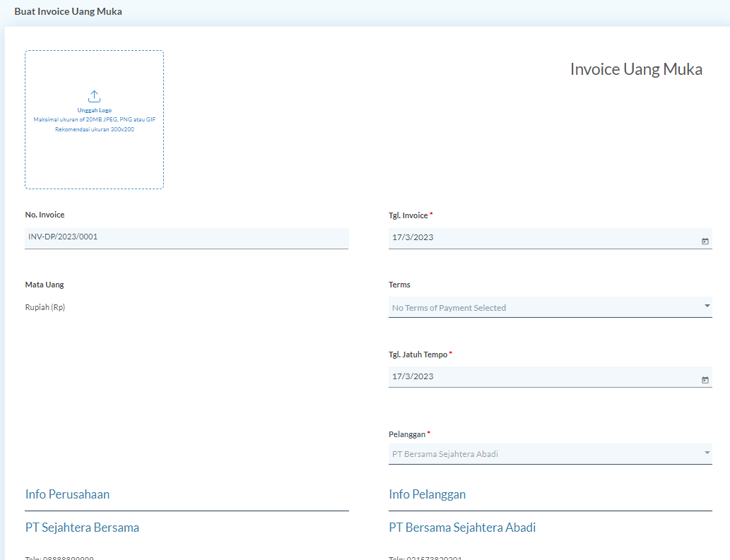Click the Buat Invoice Uang Muka header

click(68, 11)
